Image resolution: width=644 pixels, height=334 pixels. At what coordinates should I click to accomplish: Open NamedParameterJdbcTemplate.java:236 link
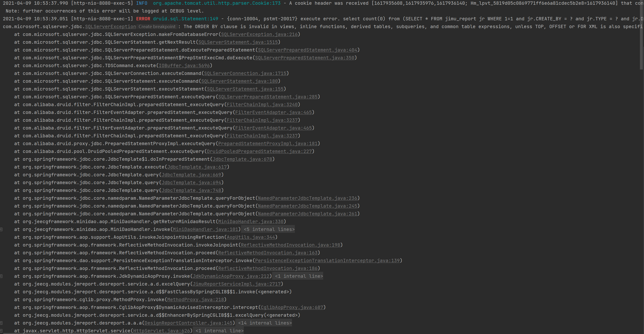coord(308,198)
